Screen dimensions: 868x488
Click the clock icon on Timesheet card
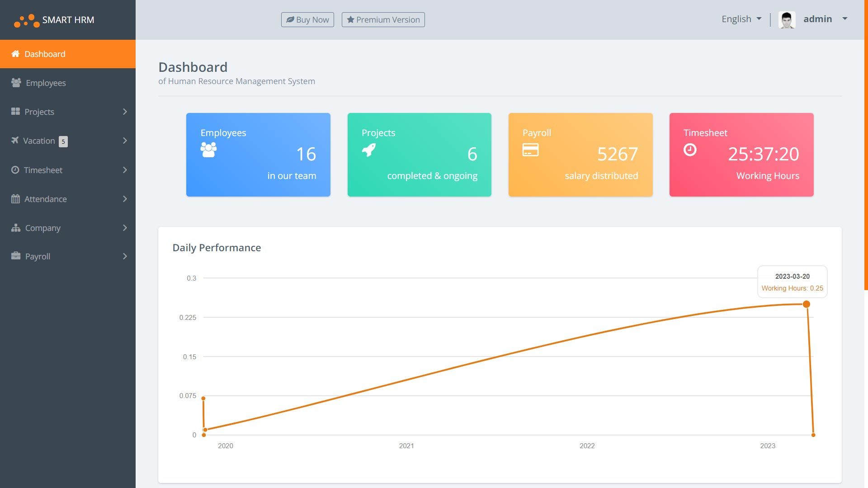point(690,150)
